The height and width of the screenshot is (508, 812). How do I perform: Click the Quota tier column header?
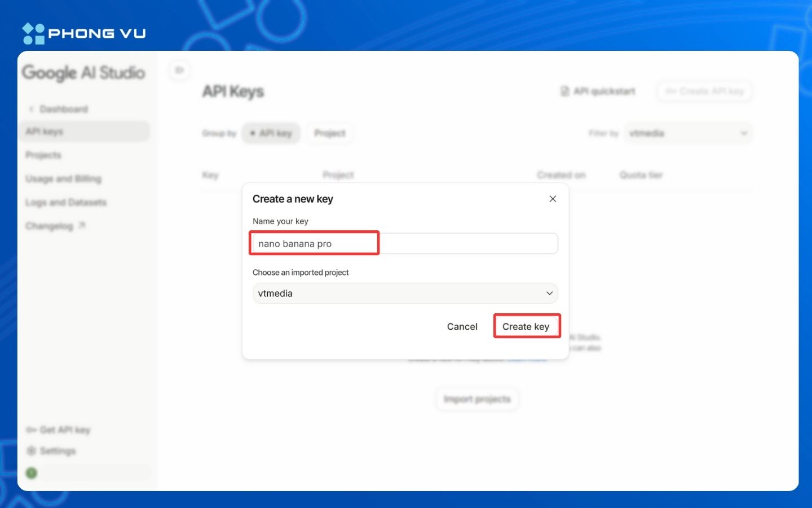(641, 175)
